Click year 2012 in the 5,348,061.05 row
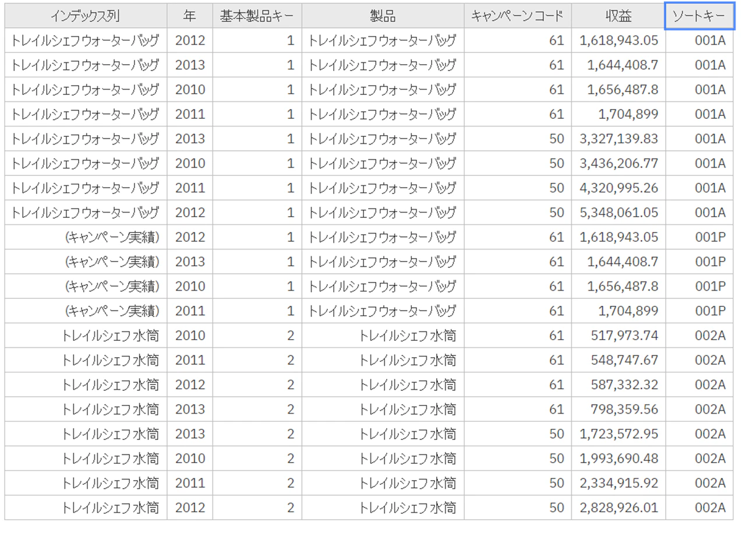756x536 pixels. [x=190, y=213]
